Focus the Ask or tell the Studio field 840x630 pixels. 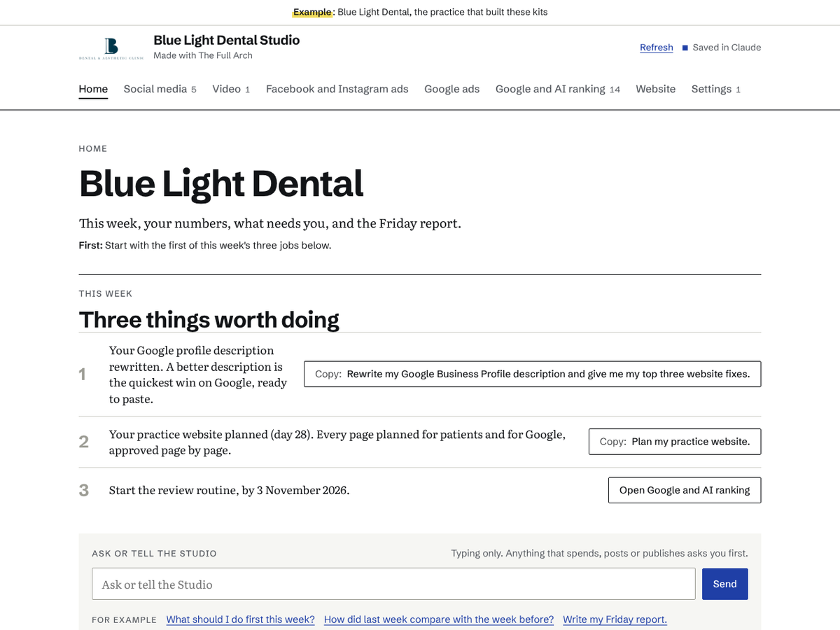[x=393, y=584]
